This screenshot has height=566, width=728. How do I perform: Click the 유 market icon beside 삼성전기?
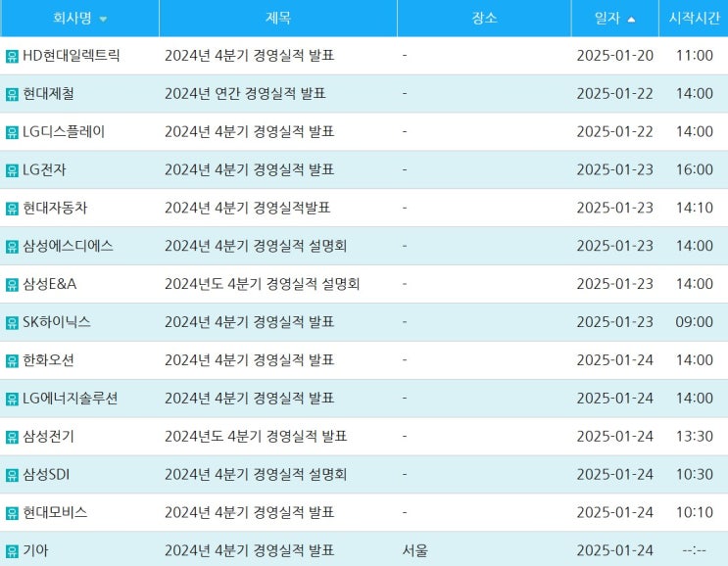[x=12, y=437]
